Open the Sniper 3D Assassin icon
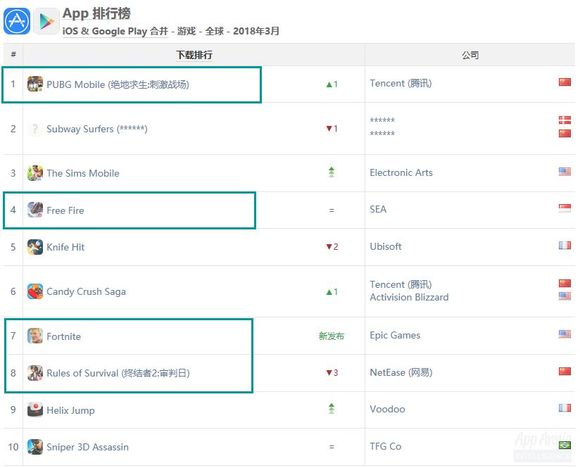The width and height of the screenshot is (580, 468). [x=35, y=447]
